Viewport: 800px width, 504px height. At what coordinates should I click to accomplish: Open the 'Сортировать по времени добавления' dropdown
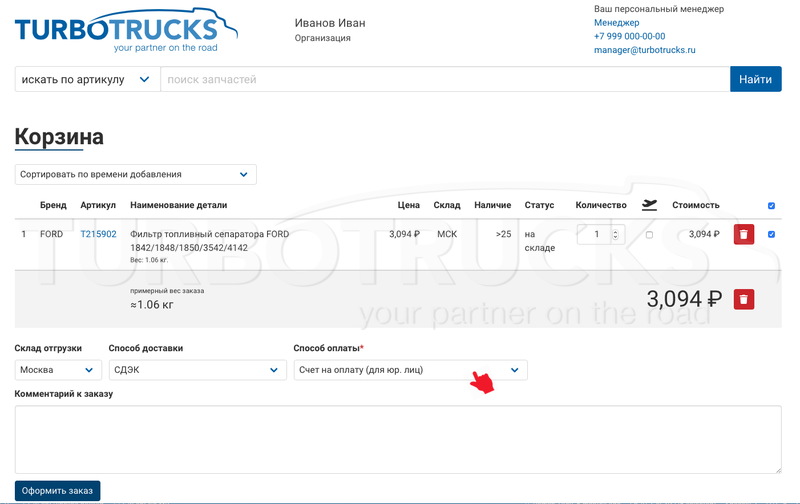[x=135, y=174]
